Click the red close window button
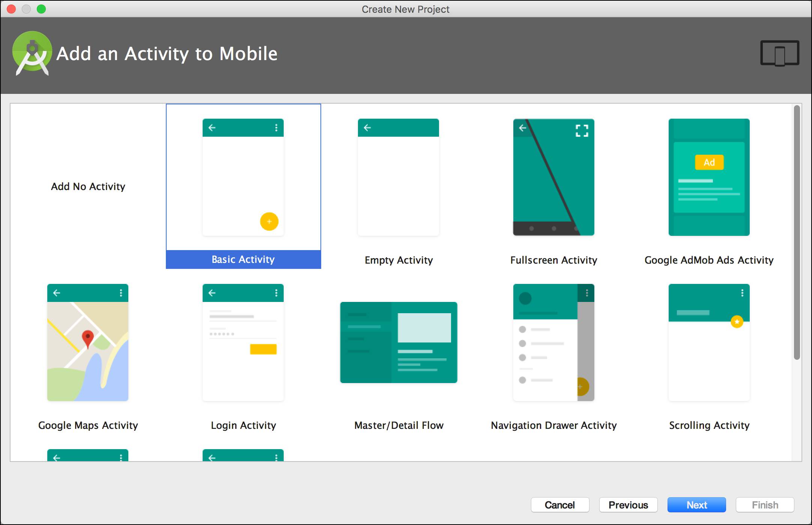The image size is (812, 525). tap(11, 9)
